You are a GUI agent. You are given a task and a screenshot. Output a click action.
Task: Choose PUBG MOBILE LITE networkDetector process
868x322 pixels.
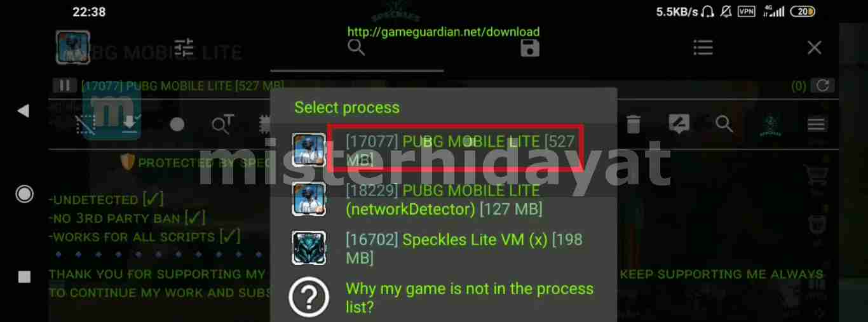pyautogui.click(x=443, y=199)
